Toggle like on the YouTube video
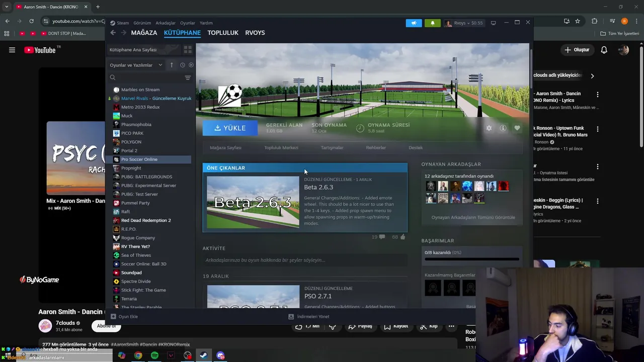Image resolution: width=644 pixels, height=362 pixels. point(307,326)
